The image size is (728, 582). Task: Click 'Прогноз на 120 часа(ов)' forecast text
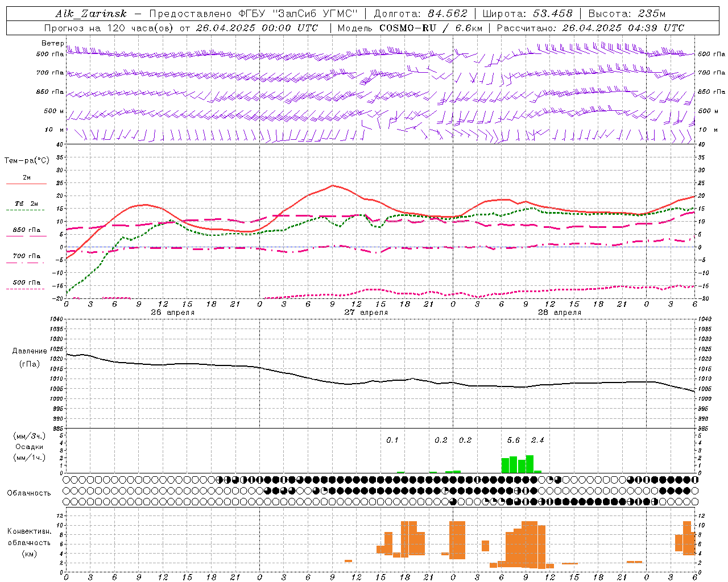tap(109, 28)
